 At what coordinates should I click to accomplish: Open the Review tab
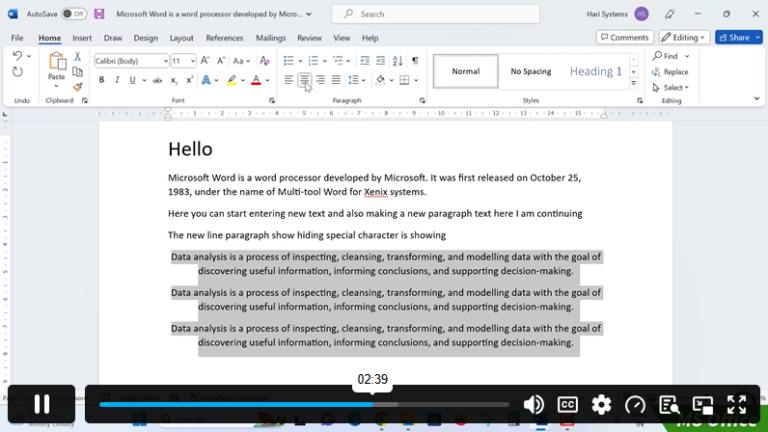click(x=309, y=38)
